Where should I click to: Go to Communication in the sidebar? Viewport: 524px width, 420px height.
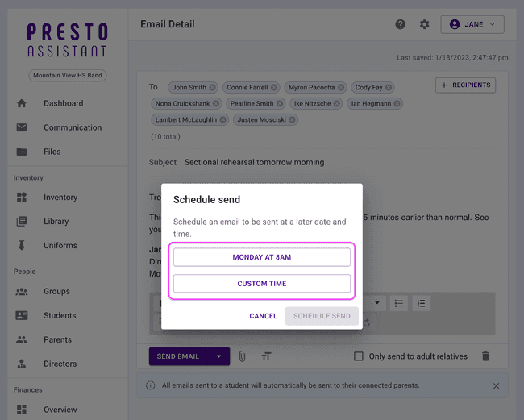pyautogui.click(x=73, y=127)
